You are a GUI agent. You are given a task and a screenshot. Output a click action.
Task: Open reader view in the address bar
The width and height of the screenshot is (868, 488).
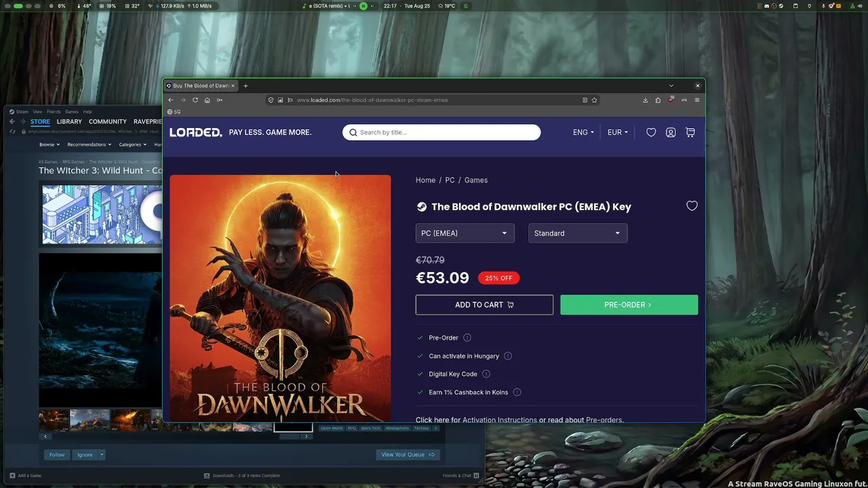tap(585, 100)
